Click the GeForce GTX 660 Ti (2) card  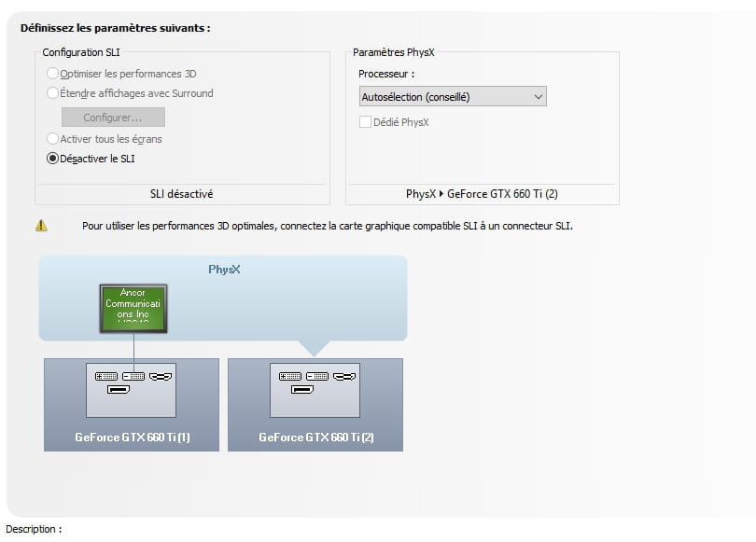315,405
